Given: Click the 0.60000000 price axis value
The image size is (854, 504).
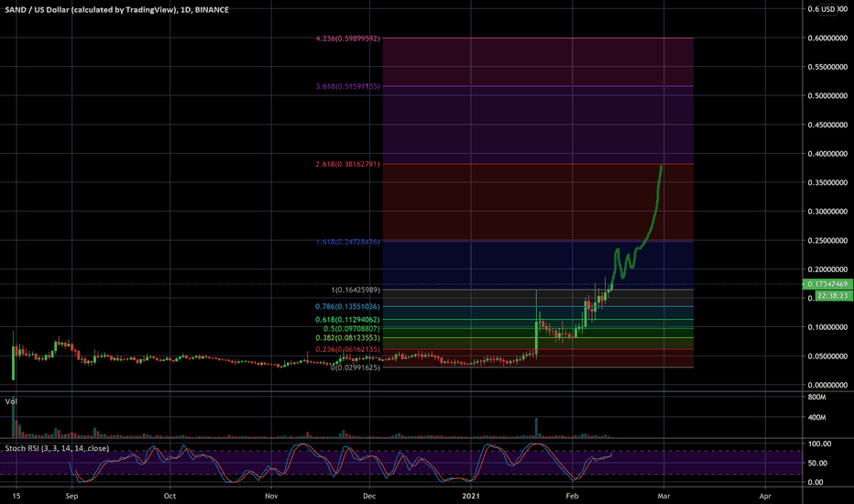Looking at the screenshot, I should (x=827, y=38).
